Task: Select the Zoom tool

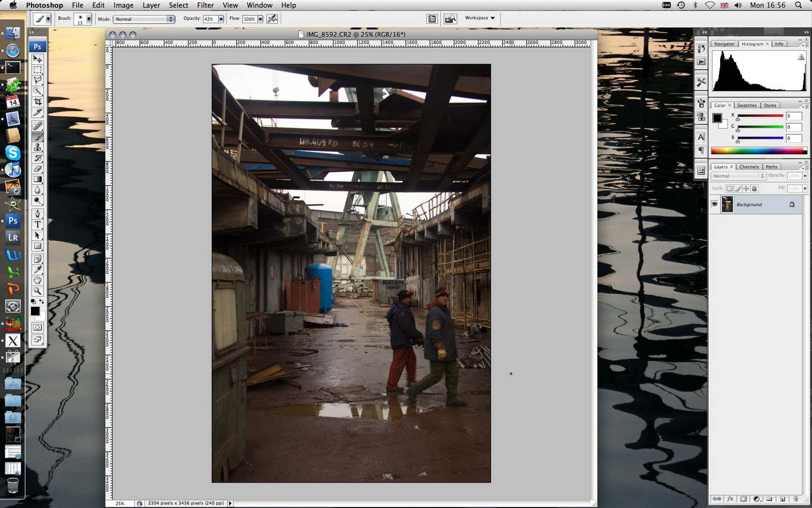Action: 38,291
